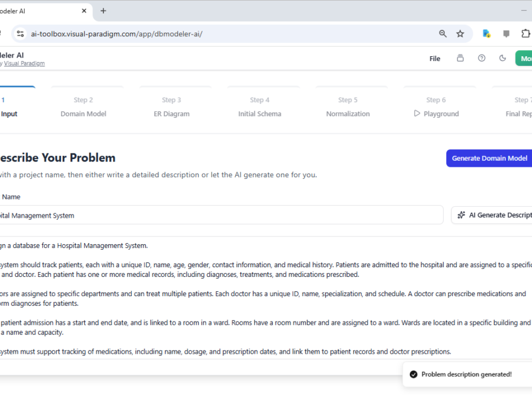This screenshot has height=399, width=532.
Task: Bookmark the page with the star icon
Action: pos(461,33)
